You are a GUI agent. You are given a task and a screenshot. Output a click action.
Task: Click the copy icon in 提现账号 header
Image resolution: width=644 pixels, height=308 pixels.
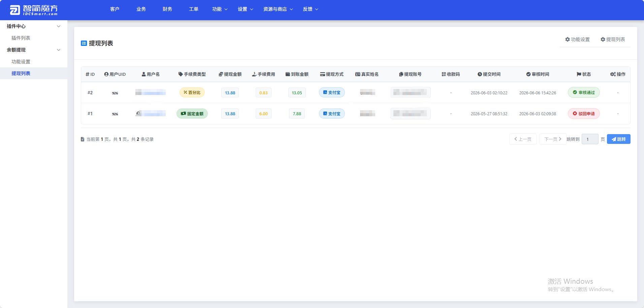tap(401, 74)
